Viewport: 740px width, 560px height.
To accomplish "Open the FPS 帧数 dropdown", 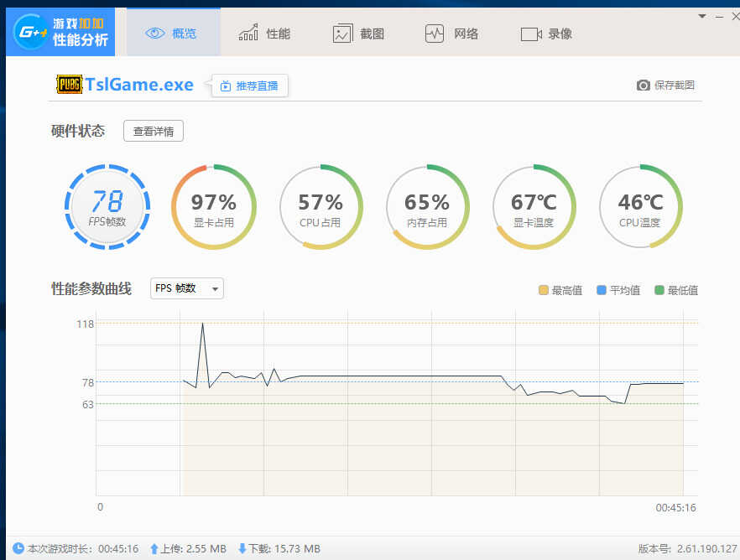I will click(x=187, y=288).
